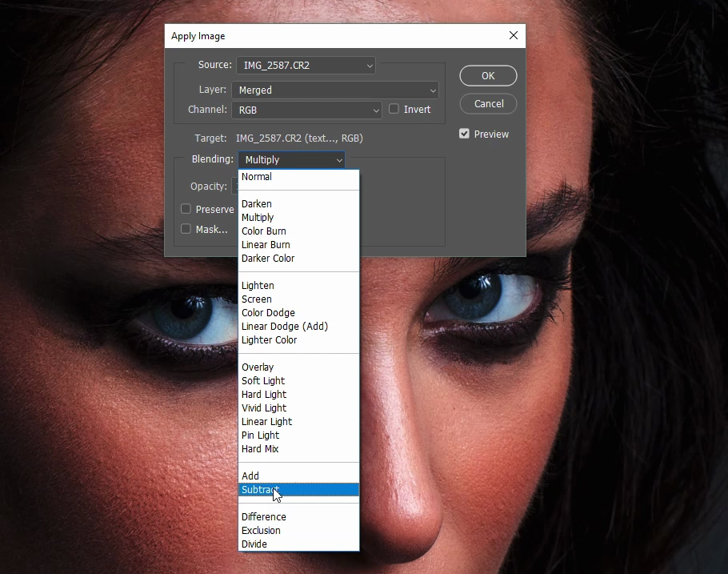
Task: Select the highlighted Subtract blend mode
Action: click(x=260, y=489)
